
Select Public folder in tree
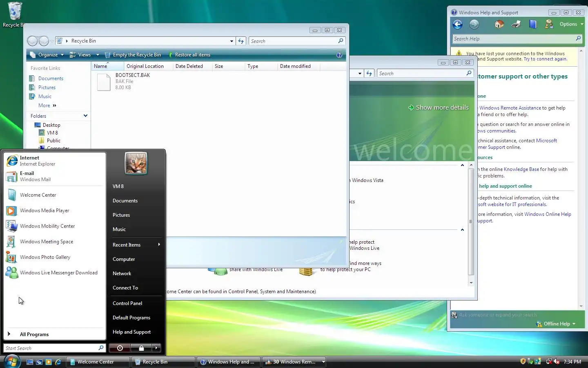coord(53,141)
